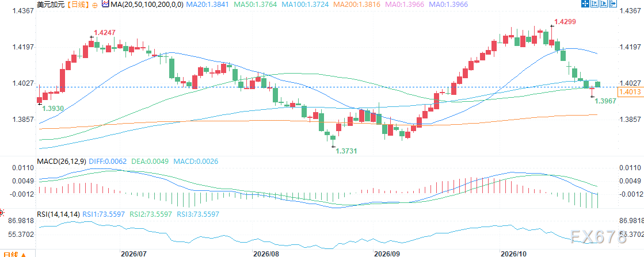
Task: Click the right-axis 1.3857 price level
Action: click(x=629, y=120)
